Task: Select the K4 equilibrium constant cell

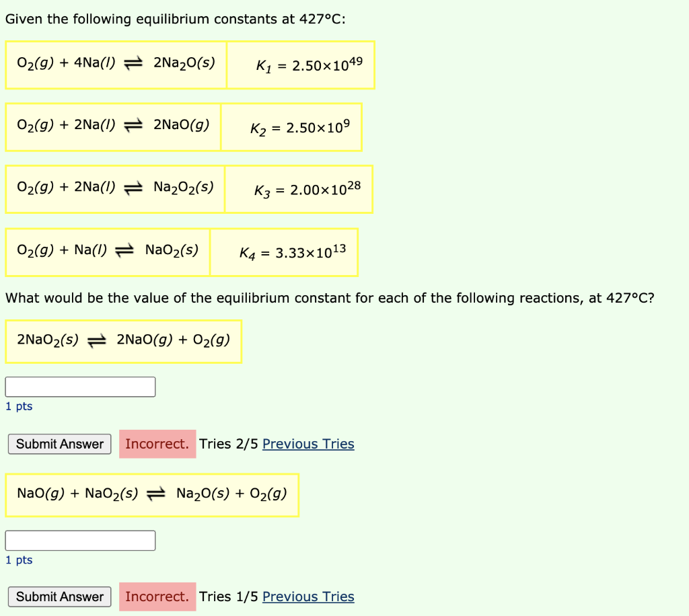Action: pos(285,252)
